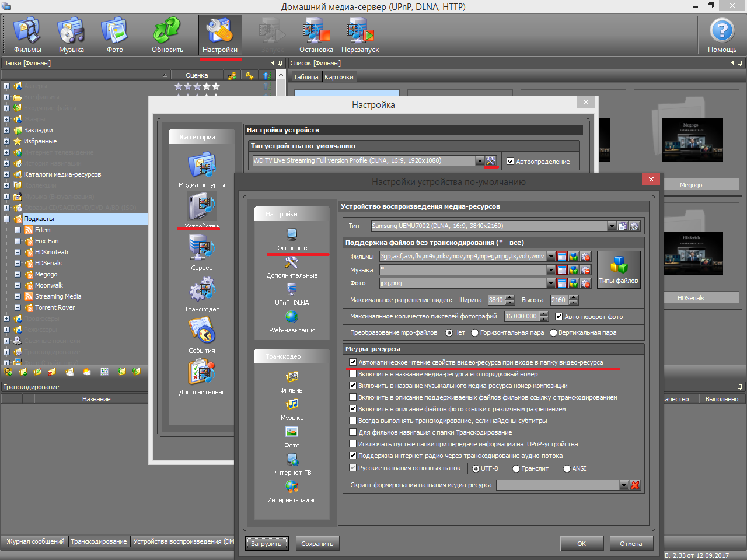Choose the Горизонтальная пара radio option
The width and height of the screenshot is (747, 560).
tap(474, 333)
